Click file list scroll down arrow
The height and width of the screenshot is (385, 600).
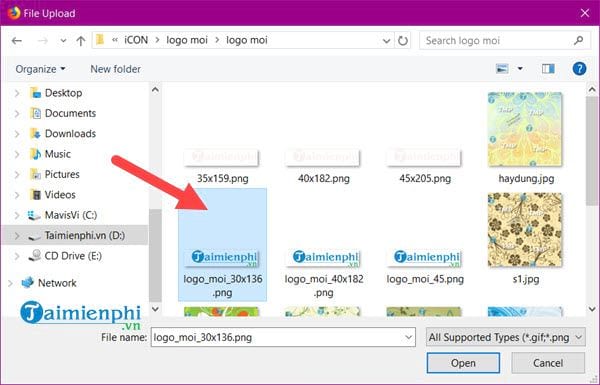point(592,309)
